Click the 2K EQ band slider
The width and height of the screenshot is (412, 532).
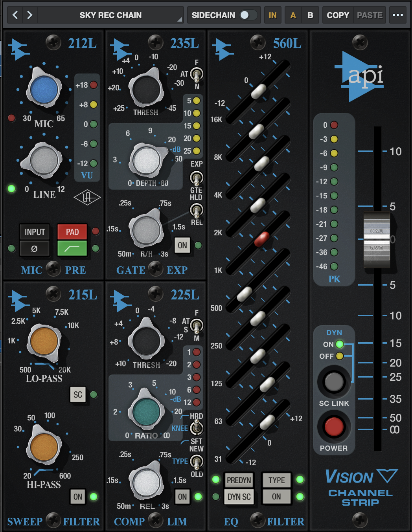pos(258,205)
